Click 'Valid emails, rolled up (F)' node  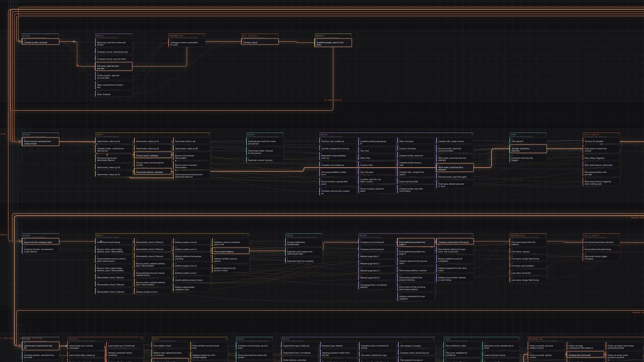click(153, 141)
